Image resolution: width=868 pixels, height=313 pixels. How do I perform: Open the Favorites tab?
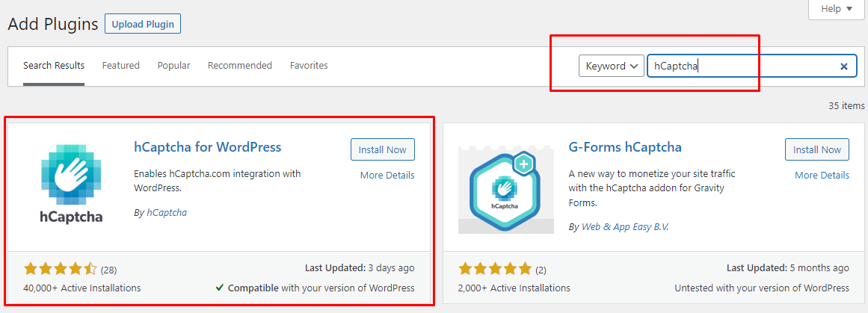[x=309, y=65]
